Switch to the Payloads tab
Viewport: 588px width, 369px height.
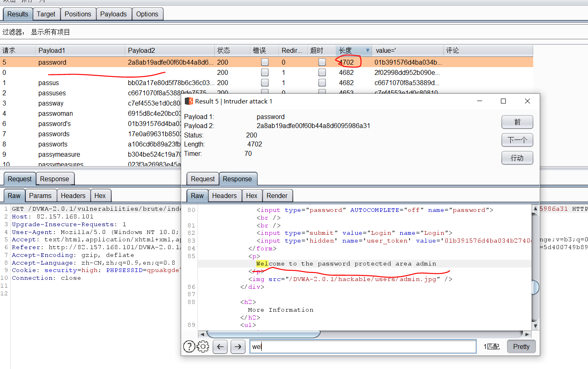[113, 14]
